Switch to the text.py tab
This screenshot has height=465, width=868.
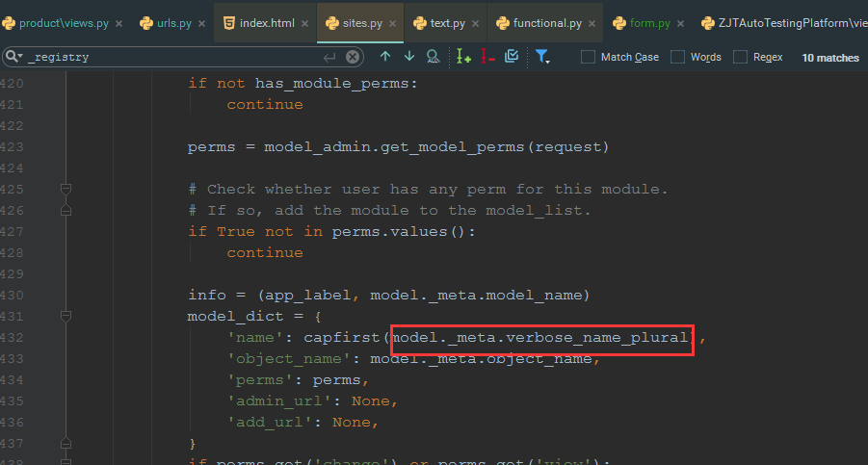pyautogui.click(x=447, y=23)
